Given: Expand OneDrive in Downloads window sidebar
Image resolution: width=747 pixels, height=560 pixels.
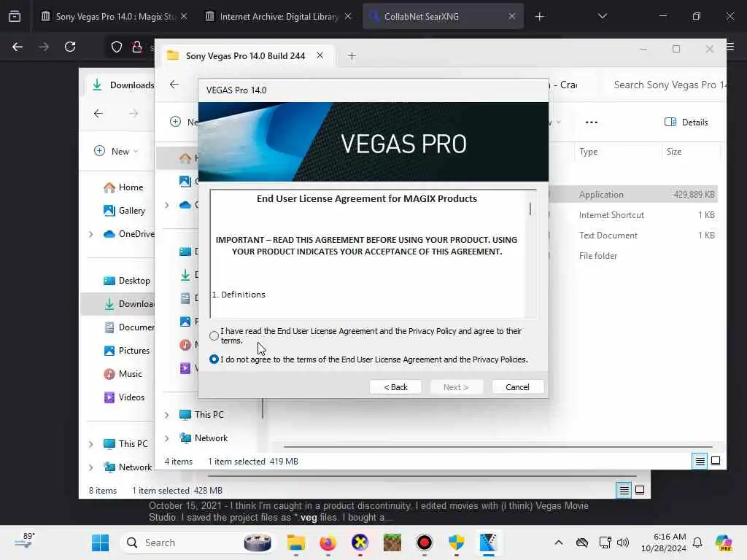Looking at the screenshot, I should (x=91, y=234).
